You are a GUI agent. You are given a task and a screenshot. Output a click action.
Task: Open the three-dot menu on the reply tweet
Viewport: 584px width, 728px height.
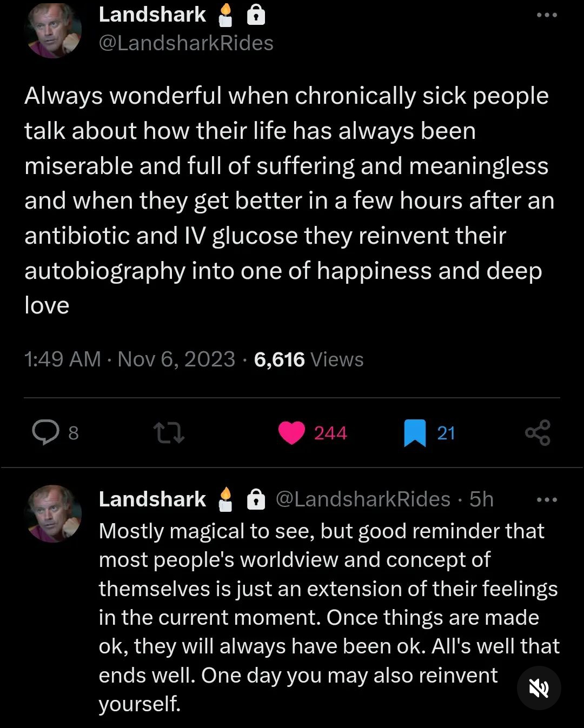point(547,500)
